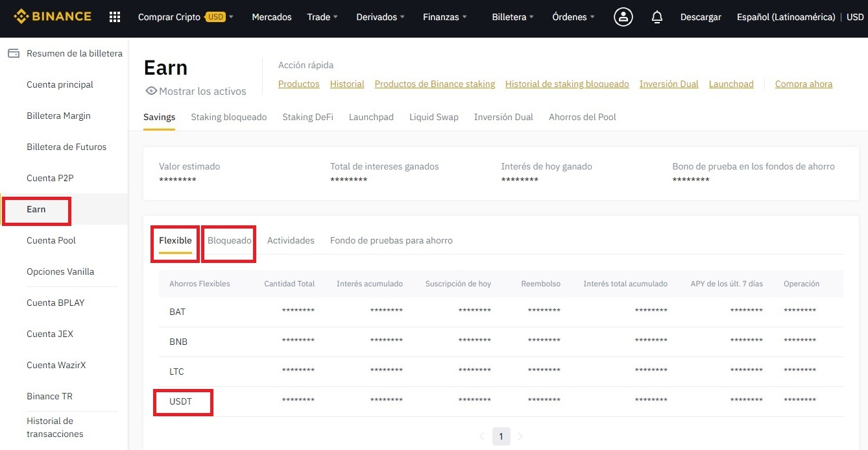Switch to Staking bloqueado tab
The width and height of the screenshot is (868, 450).
pyautogui.click(x=229, y=117)
